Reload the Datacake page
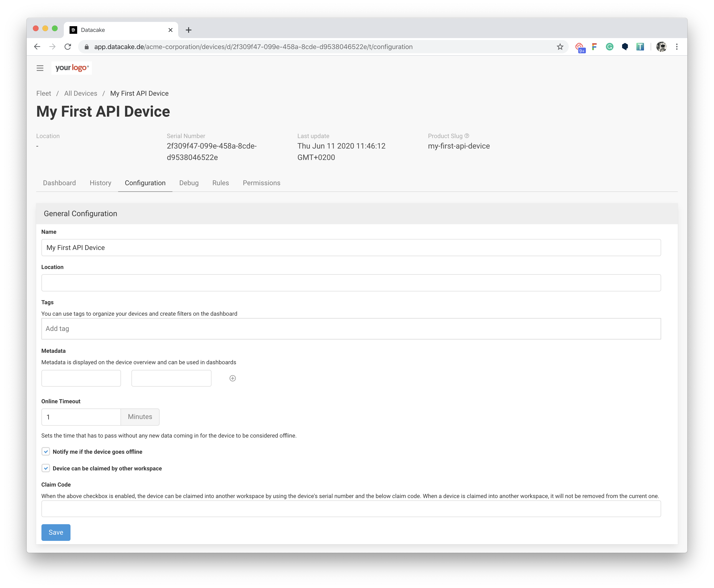The width and height of the screenshot is (714, 588). [68, 47]
